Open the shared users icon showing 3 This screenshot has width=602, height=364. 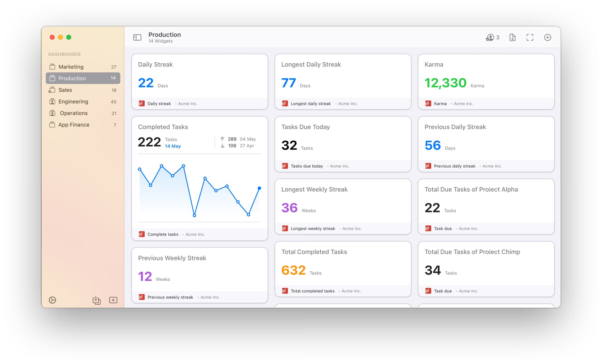(492, 37)
